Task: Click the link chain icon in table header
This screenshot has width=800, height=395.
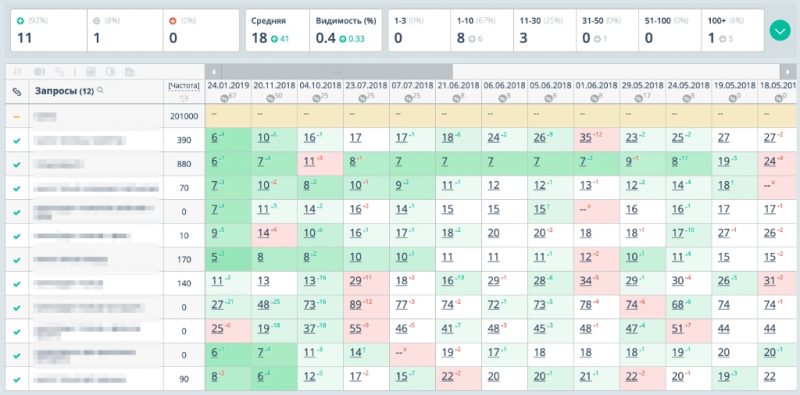Action: (17, 92)
